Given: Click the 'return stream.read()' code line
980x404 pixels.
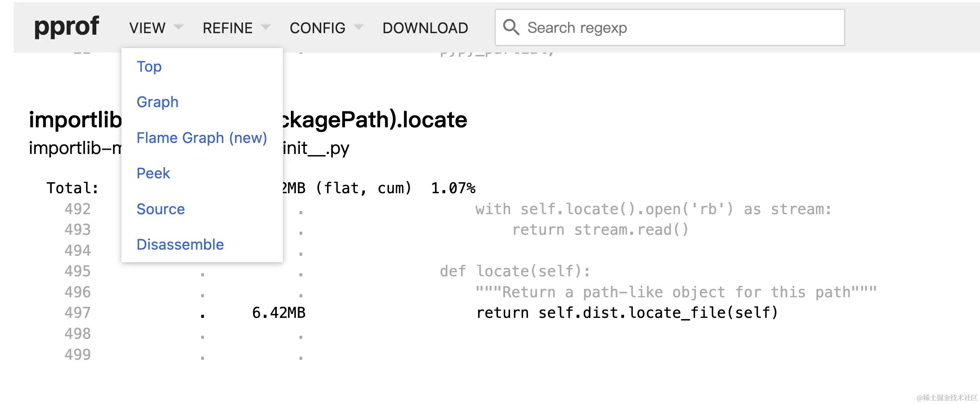Looking at the screenshot, I should (600, 229).
